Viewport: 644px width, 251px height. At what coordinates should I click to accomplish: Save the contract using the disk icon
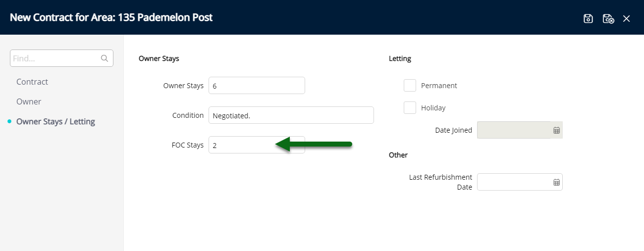(x=588, y=18)
